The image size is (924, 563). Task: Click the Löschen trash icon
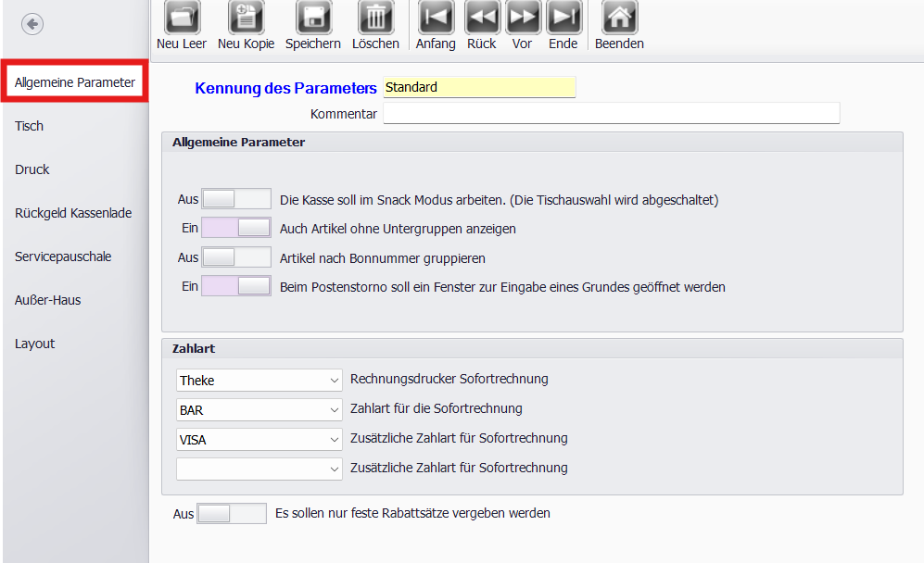tap(375, 17)
